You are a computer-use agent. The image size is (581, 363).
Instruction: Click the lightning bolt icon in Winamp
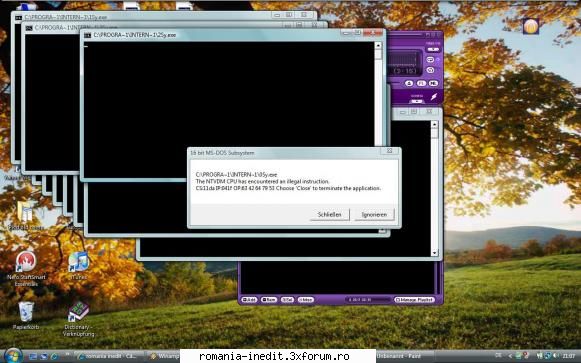[434, 97]
